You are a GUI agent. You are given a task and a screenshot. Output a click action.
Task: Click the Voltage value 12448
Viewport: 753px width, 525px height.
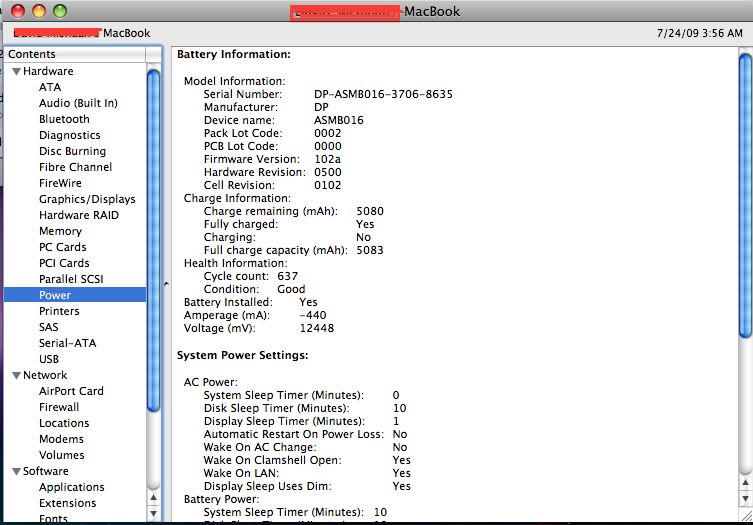(x=317, y=328)
